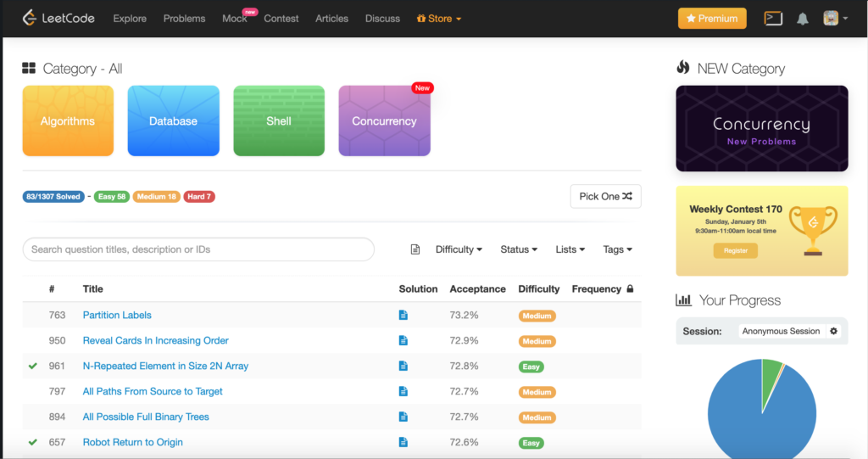Click the solved checkmark on row 961
Screen dimensions: 868x459
pos(33,366)
